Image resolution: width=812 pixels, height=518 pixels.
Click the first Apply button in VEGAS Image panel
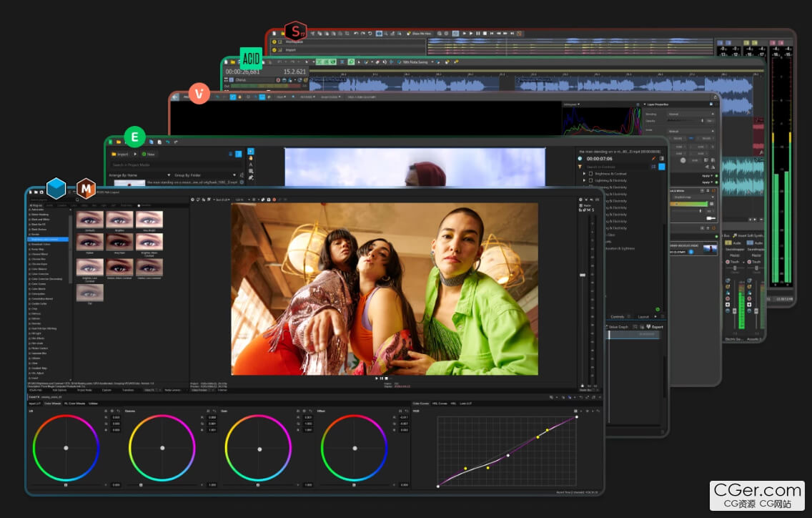[x=705, y=176]
